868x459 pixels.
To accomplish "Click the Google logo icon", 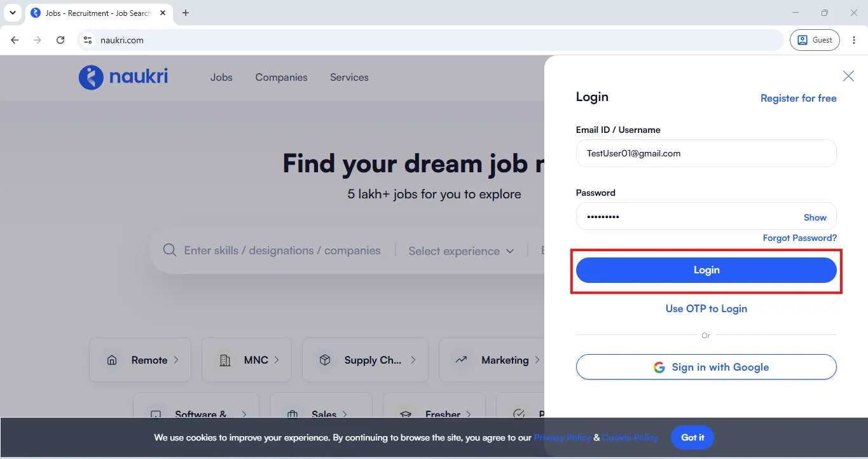I will coord(659,367).
